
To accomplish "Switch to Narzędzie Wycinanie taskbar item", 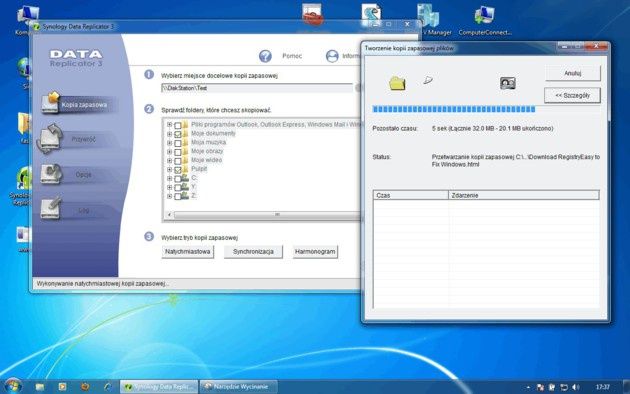I will point(239,387).
